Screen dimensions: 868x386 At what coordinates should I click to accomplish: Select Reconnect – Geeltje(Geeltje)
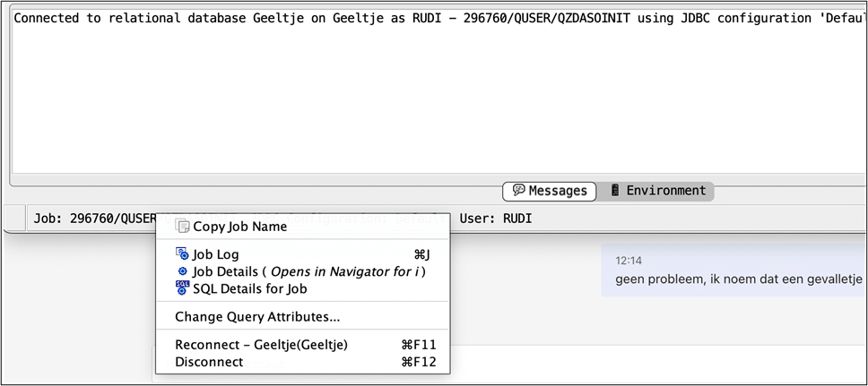[x=261, y=345]
